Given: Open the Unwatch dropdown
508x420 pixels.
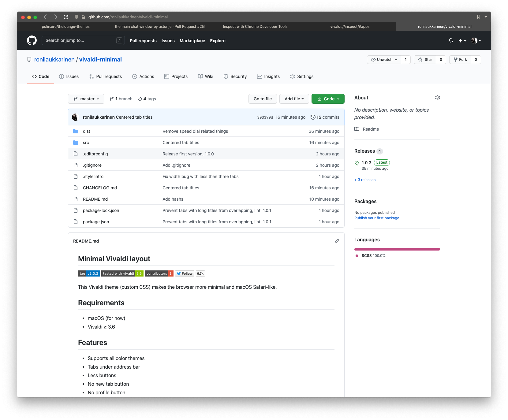Looking at the screenshot, I should pos(384,60).
